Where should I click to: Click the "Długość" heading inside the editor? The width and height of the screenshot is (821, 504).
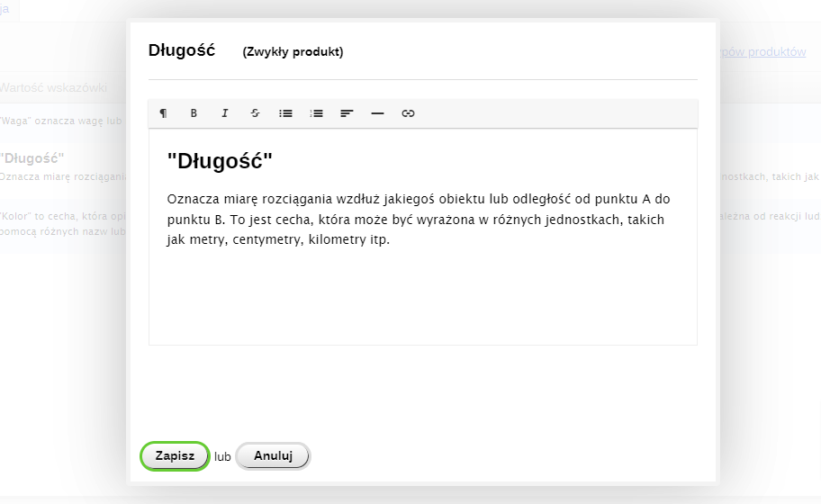coord(220,161)
